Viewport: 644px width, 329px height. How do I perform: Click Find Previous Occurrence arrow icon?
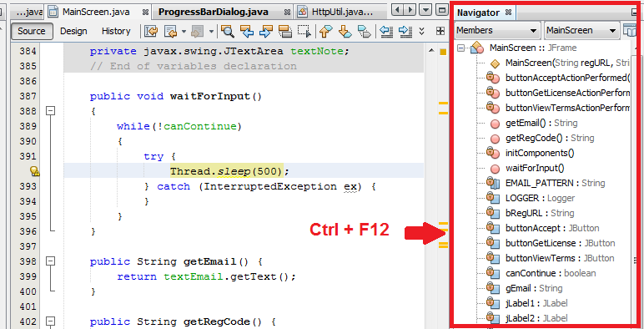[x=246, y=31]
